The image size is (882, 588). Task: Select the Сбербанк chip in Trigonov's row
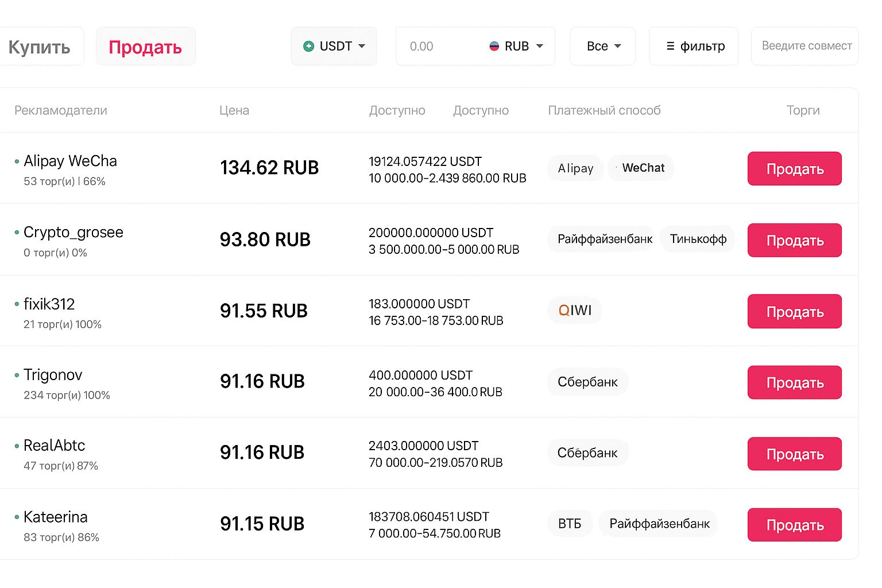coord(587,381)
